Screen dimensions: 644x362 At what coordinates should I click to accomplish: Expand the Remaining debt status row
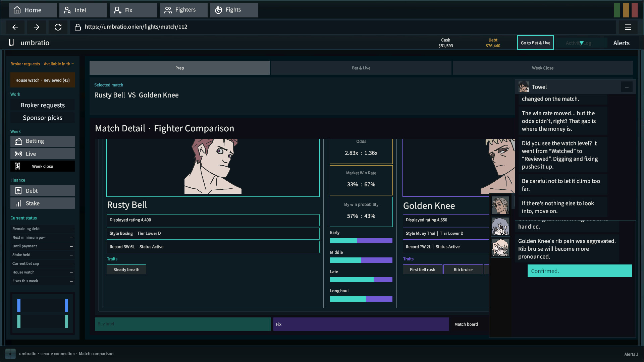pyautogui.click(x=43, y=229)
